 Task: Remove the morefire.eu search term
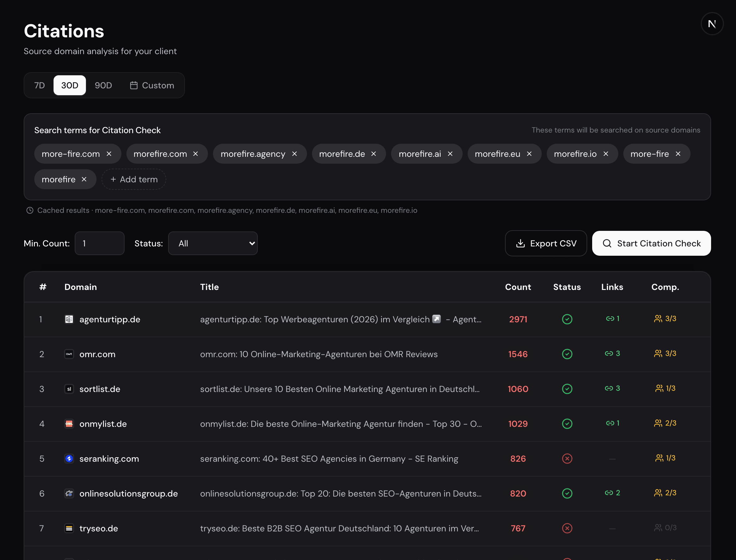[529, 154]
